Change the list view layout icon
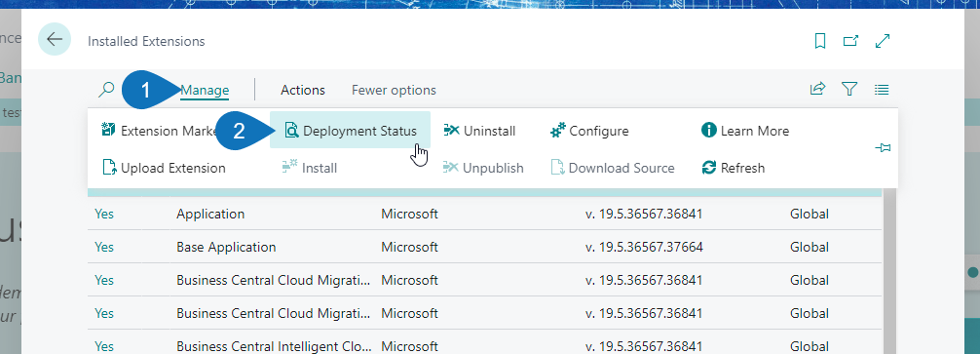The height and width of the screenshot is (354, 980). click(x=882, y=90)
